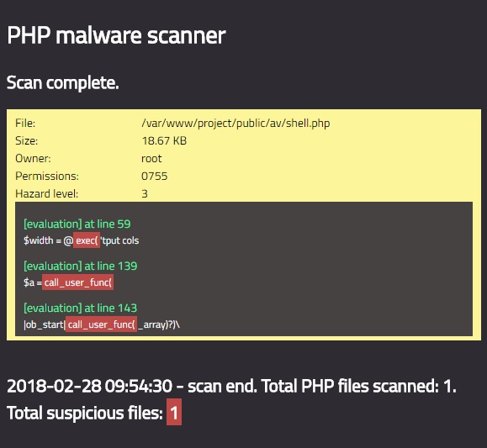Click the red suspicious files count badge

(174, 413)
